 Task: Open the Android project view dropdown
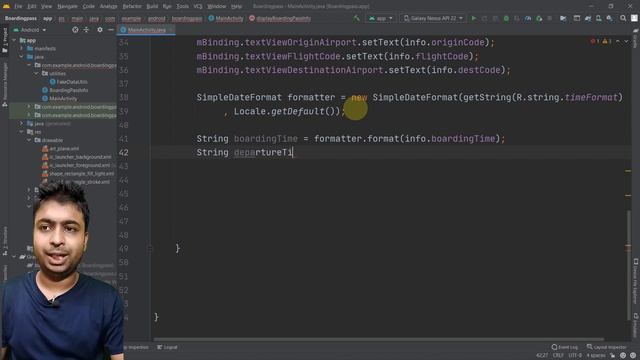pos(30,30)
